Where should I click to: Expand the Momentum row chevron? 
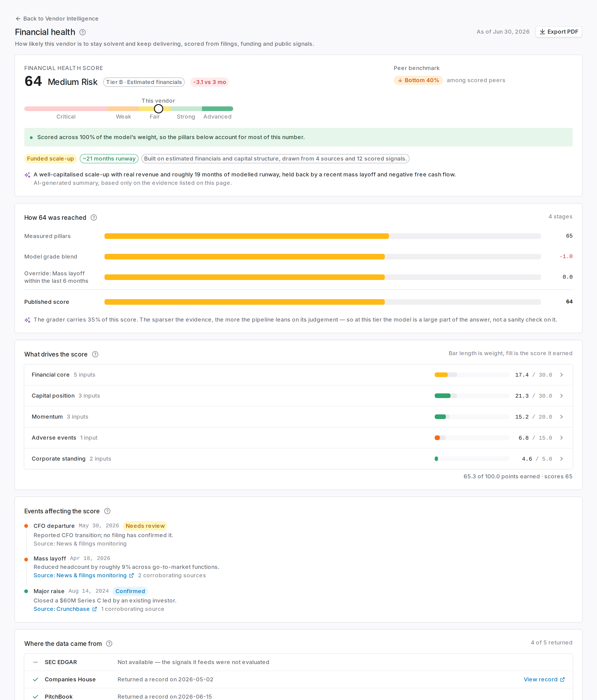[x=562, y=416]
